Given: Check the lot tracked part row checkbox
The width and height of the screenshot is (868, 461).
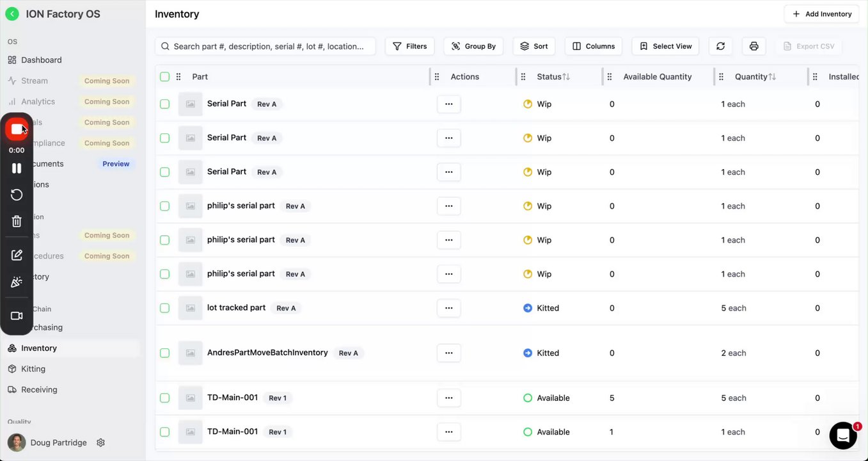Looking at the screenshot, I should coord(164,308).
